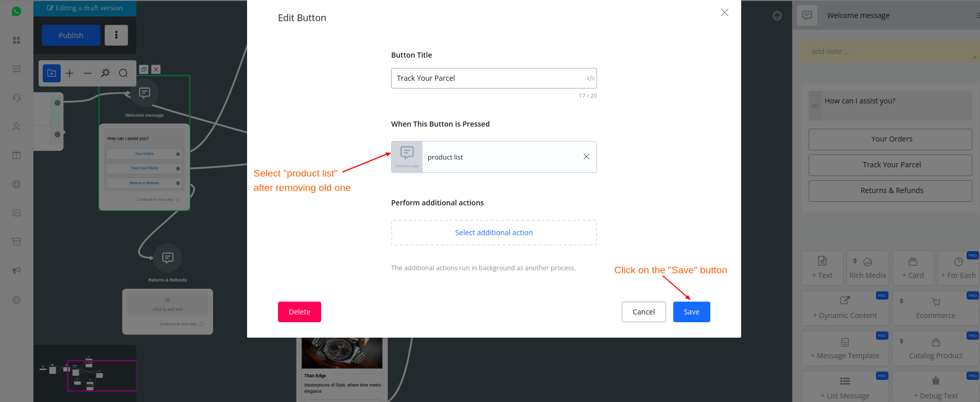Click the search magnifier icon on canvas toolbar

click(124, 73)
